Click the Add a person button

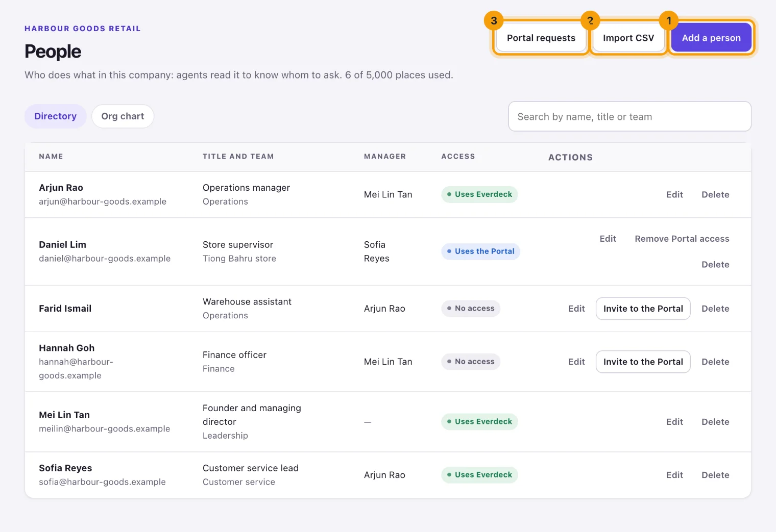click(711, 38)
